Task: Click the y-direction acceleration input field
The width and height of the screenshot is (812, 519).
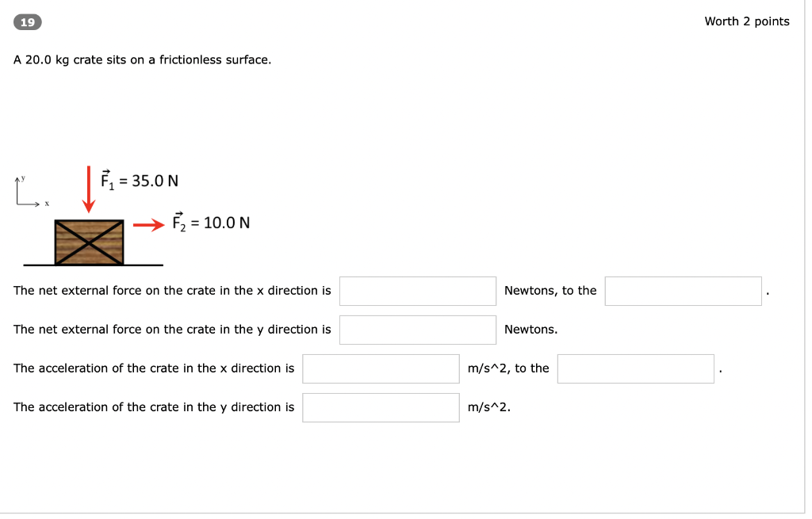Action: 381,407
